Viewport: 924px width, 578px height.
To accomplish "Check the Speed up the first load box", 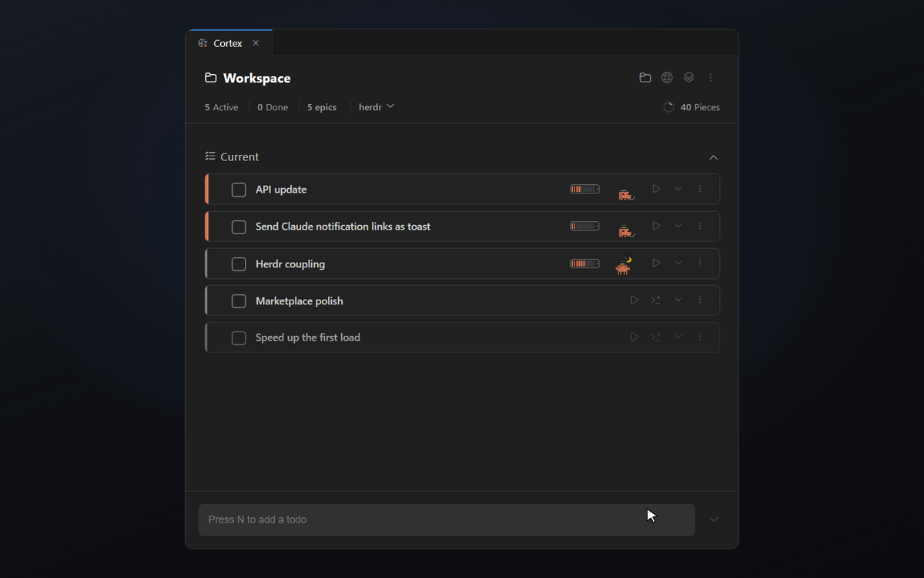I will coord(239,338).
